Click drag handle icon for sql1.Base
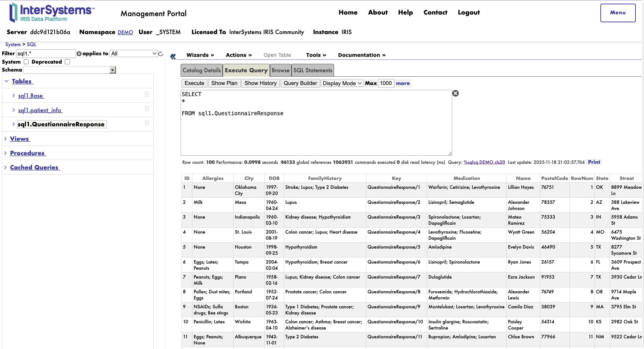This screenshot has height=349, width=644. click(147, 94)
